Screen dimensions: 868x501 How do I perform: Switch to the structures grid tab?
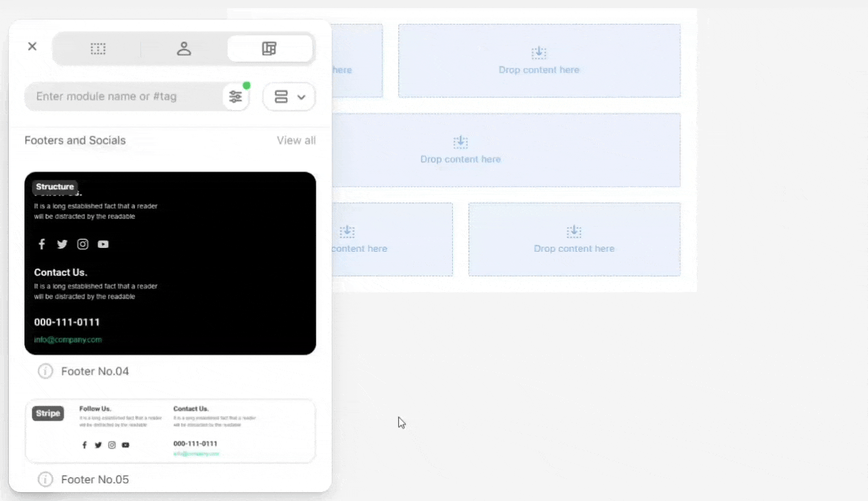tap(97, 48)
